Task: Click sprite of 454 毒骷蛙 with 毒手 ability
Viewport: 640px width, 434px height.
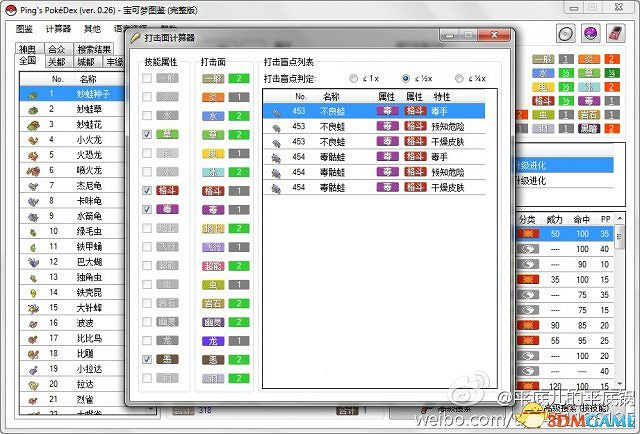Action: 276,158
